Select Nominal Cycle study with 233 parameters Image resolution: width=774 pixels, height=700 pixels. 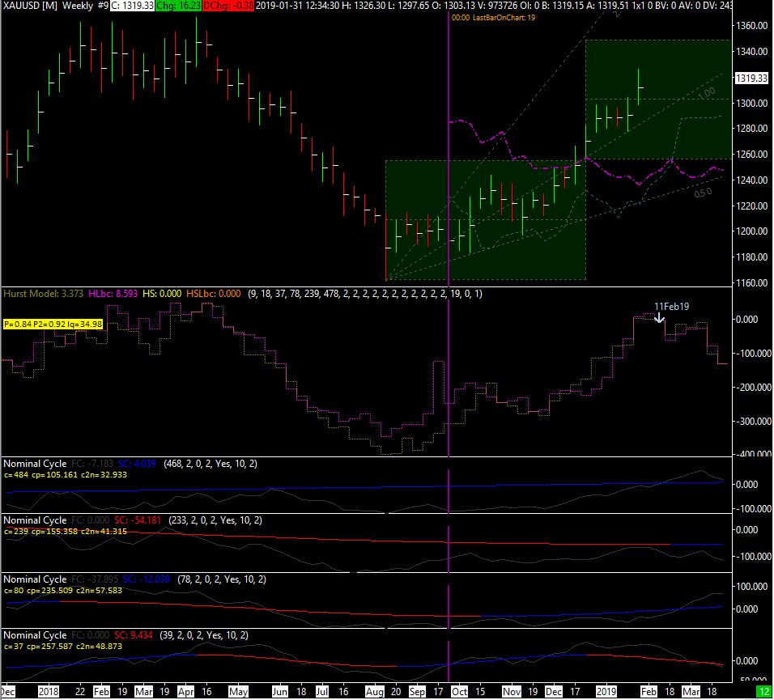133,520
